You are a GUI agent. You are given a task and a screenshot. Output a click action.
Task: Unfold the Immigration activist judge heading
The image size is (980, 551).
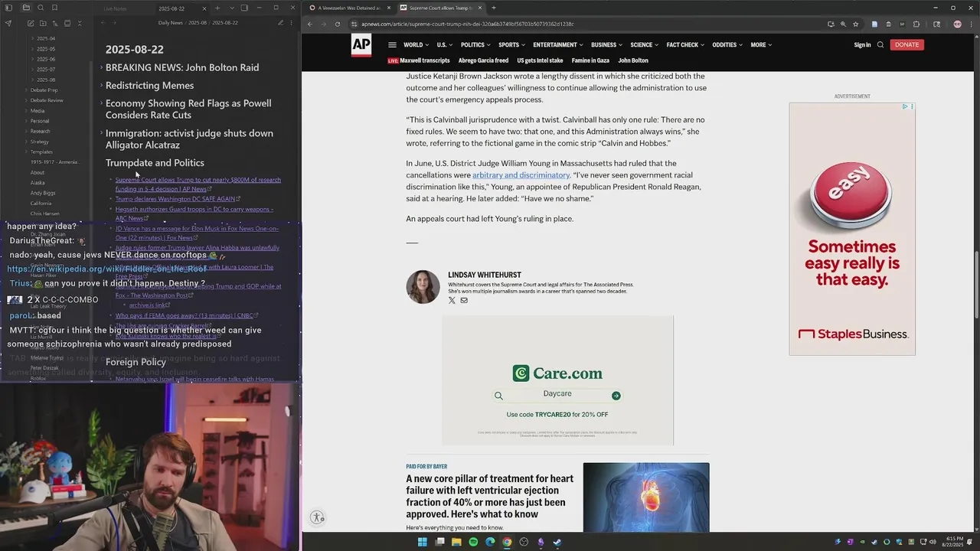click(101, 133)
